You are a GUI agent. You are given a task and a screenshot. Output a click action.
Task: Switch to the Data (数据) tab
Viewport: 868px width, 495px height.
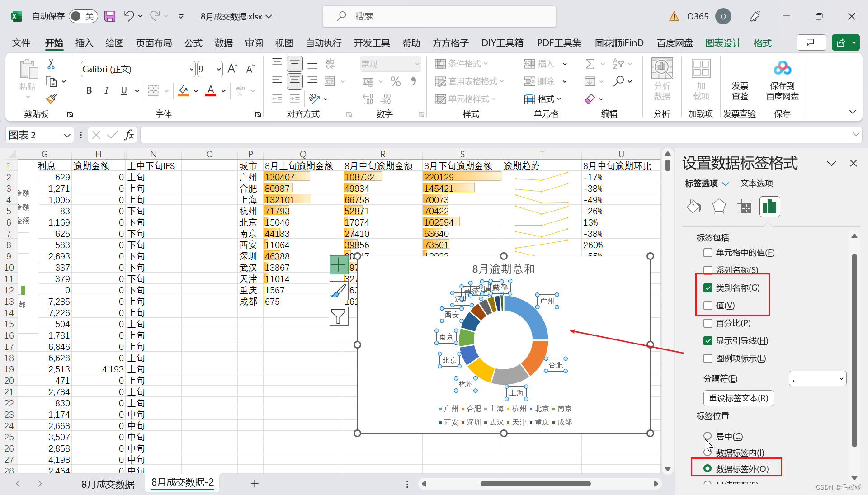tap(224, 43)
